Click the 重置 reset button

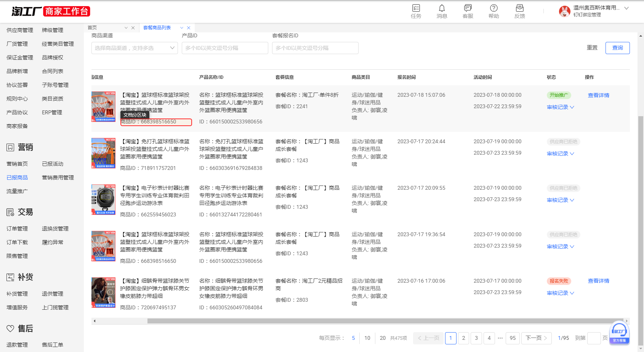tap(592, 48)
